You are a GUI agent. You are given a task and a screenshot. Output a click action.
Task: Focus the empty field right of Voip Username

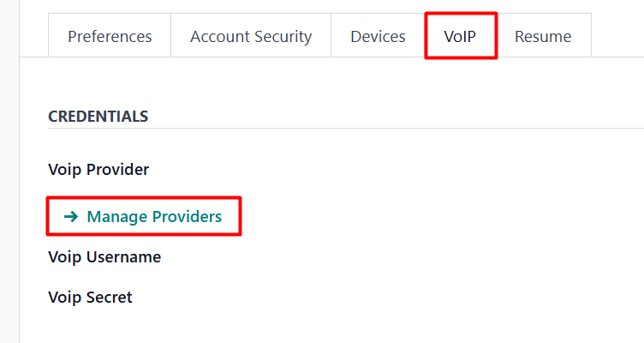pyautogui.click(x=428, y=256)
